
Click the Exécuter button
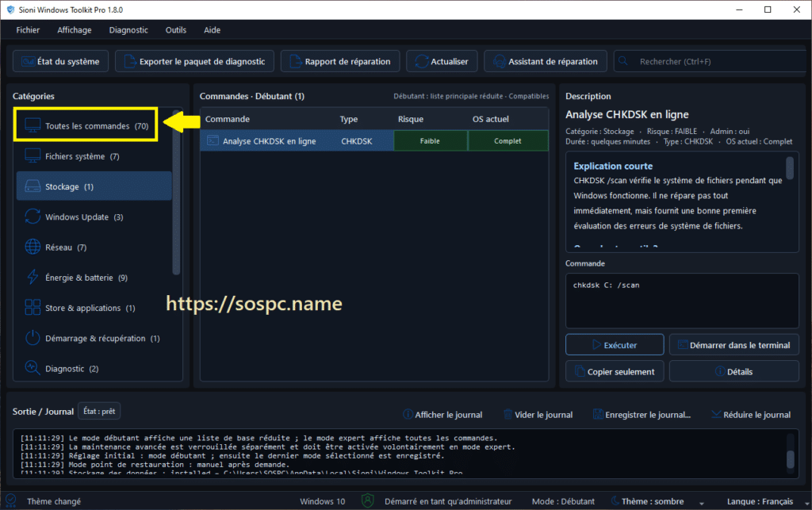point(615,345)
